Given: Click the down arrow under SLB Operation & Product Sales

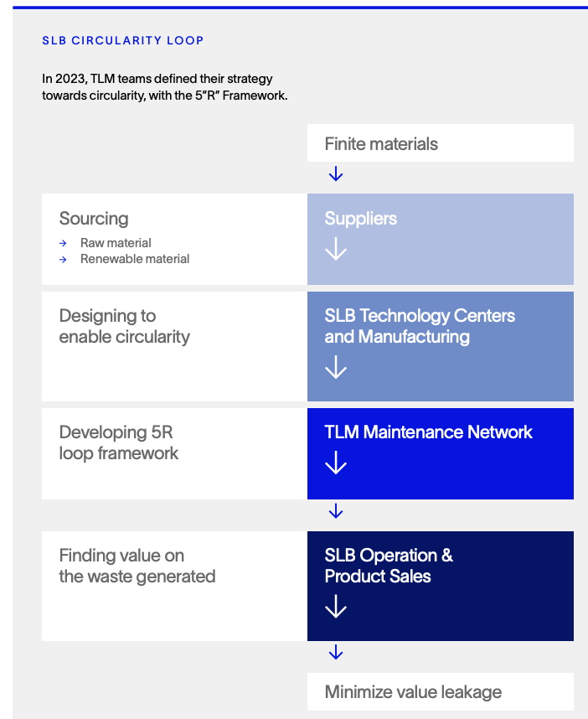Looking at the screenshot, I should click(x=336, y=606).
